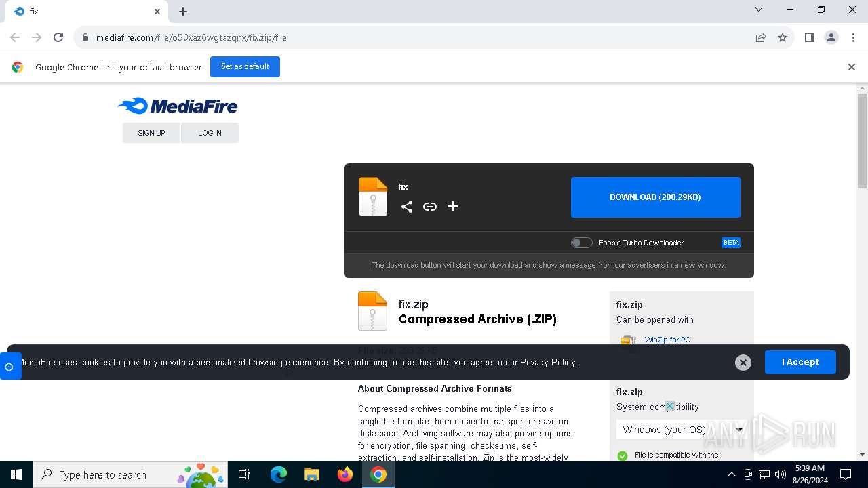868x488 pixels.
Task: Show hidden tray icons chevron
Action: click(731, 474)
